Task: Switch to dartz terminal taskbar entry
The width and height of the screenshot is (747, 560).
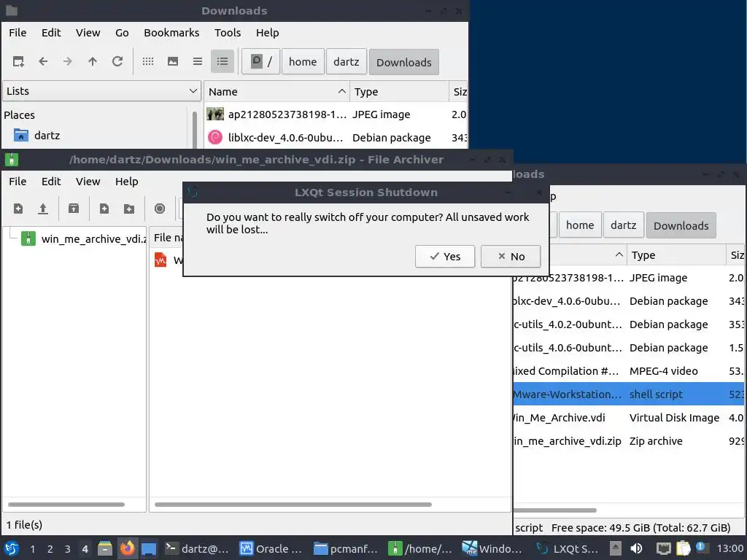Action: pyautogui.click(x=197, y=548)
